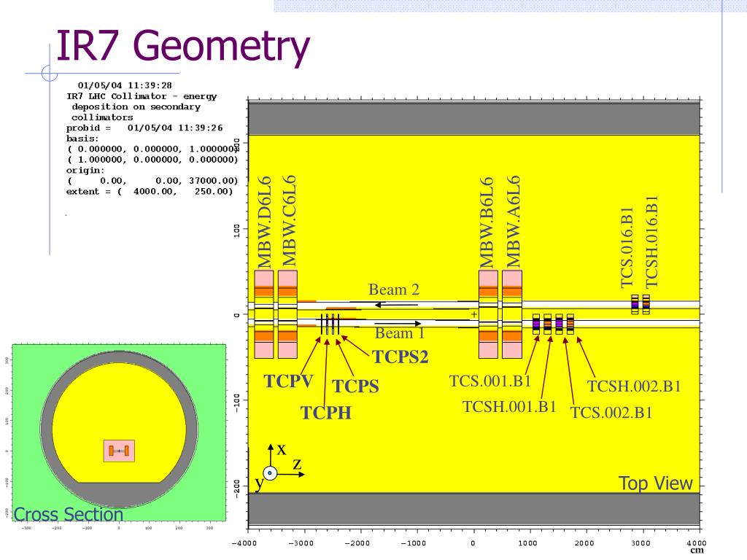Click the "Cross Section" caption
Image resolution: width=747 pixels, height=560 pixels.
tap(69, 514)
